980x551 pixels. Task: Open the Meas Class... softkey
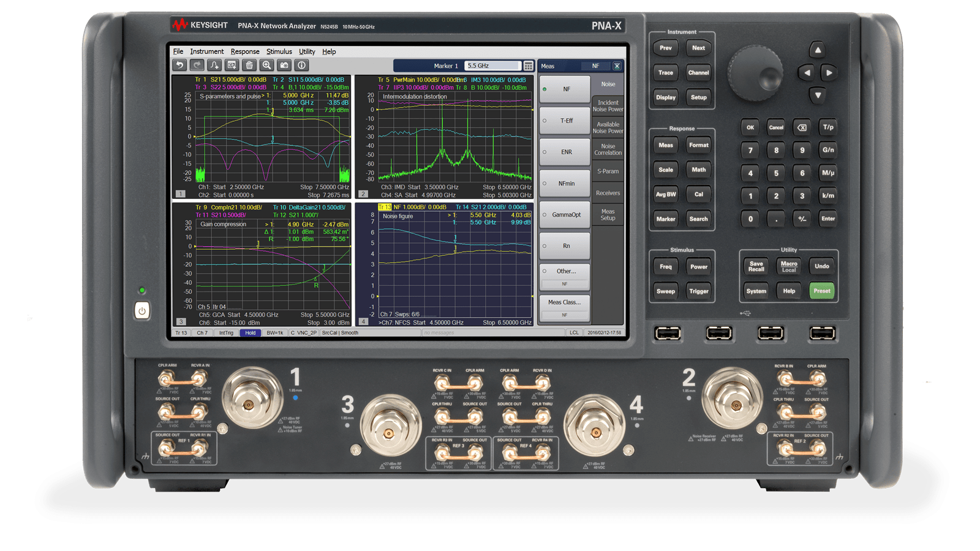[565, 308]
